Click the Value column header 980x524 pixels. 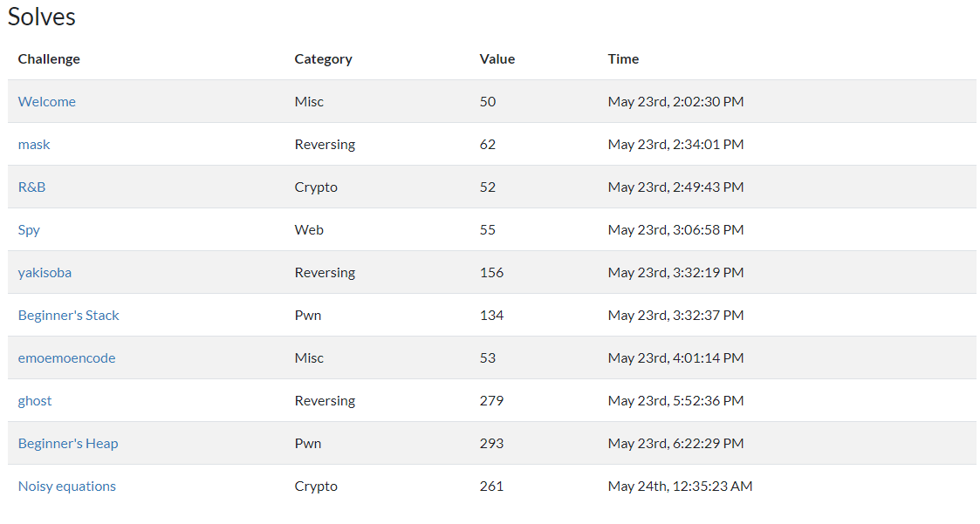pyautogui.click(x=497, y=58)
